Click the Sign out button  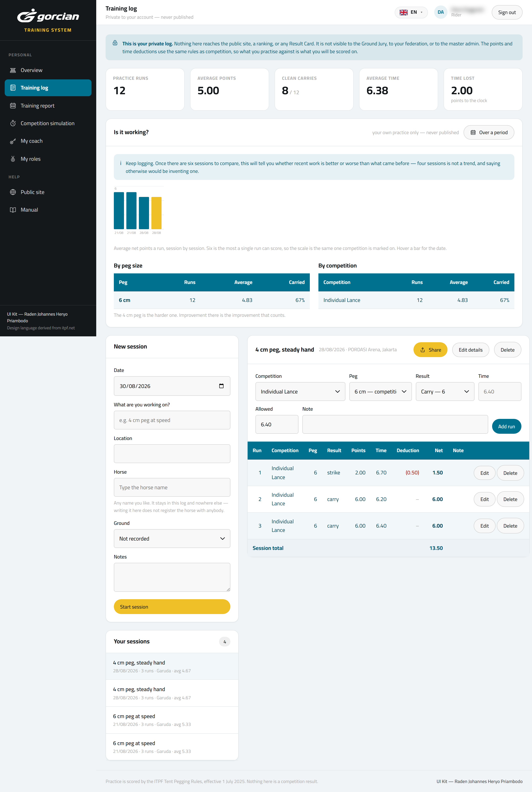[x=507, y=12]
